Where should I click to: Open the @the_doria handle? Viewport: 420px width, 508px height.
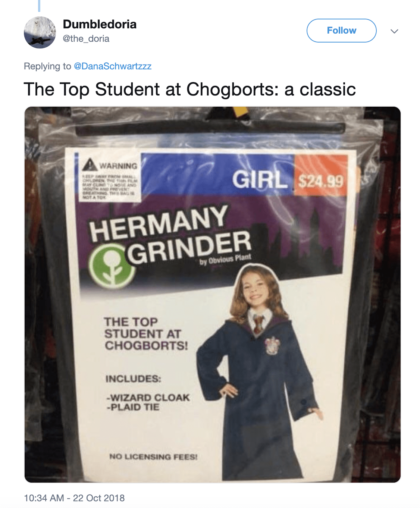coord(86,39)
